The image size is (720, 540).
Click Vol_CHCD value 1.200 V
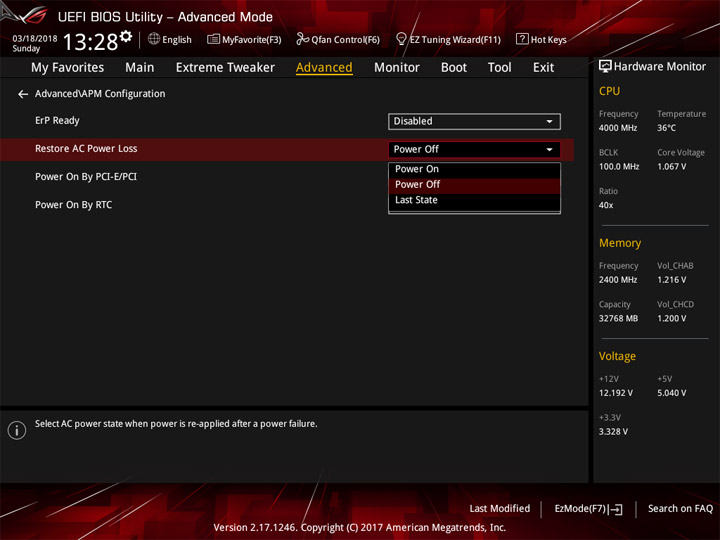tap(672, 318)
